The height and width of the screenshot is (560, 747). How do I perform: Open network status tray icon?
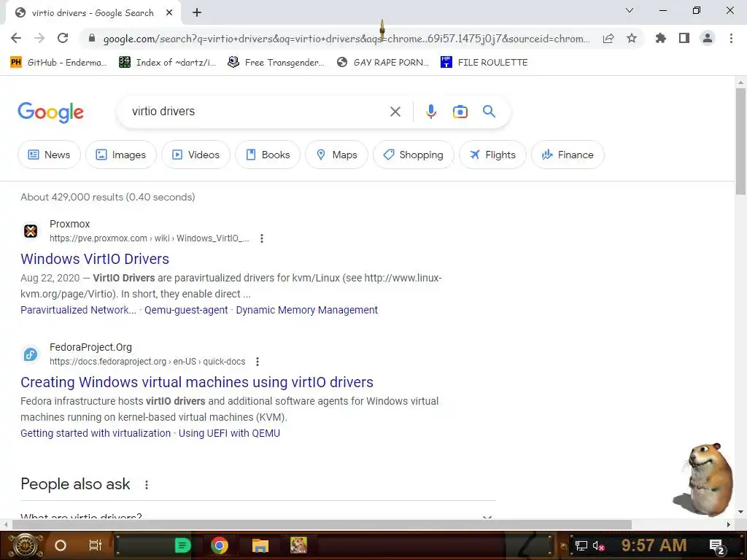click(x=581, y=545)
